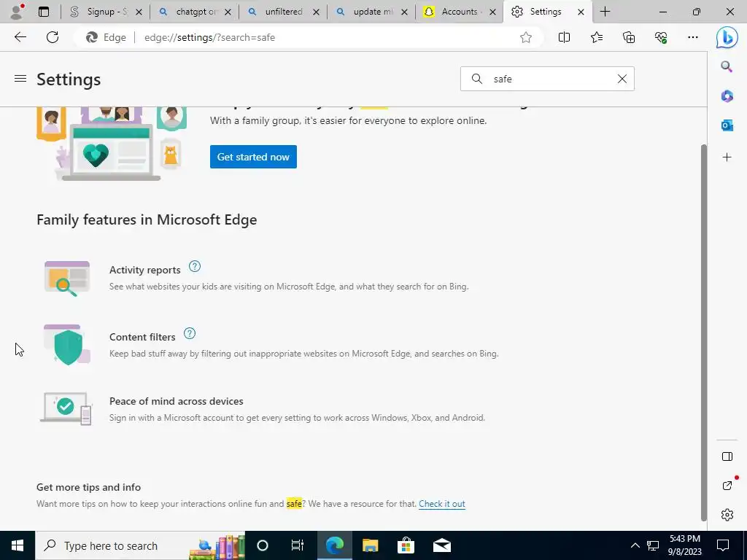Image resolution: width=747 pixels, height=560 pixels.
Task: Open Task View in taskbar
Action: 298,545
